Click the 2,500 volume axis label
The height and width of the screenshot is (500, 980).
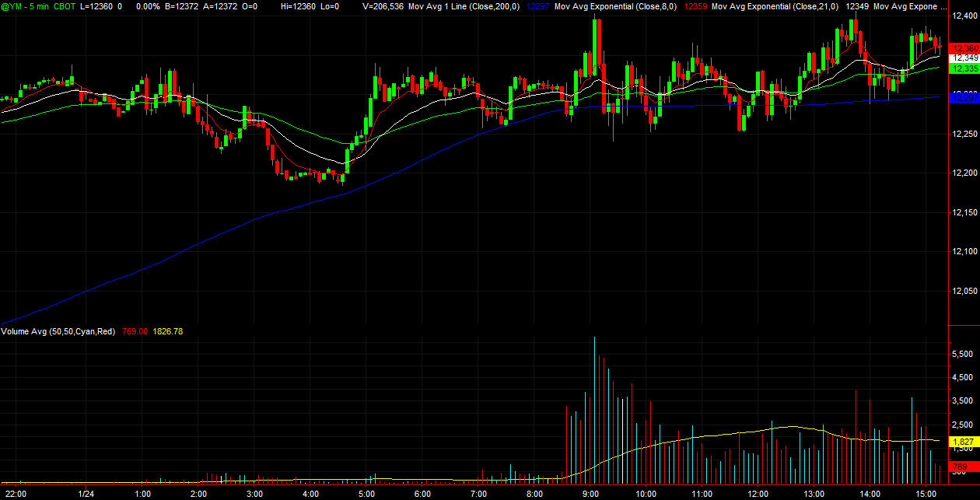[964, 425]
